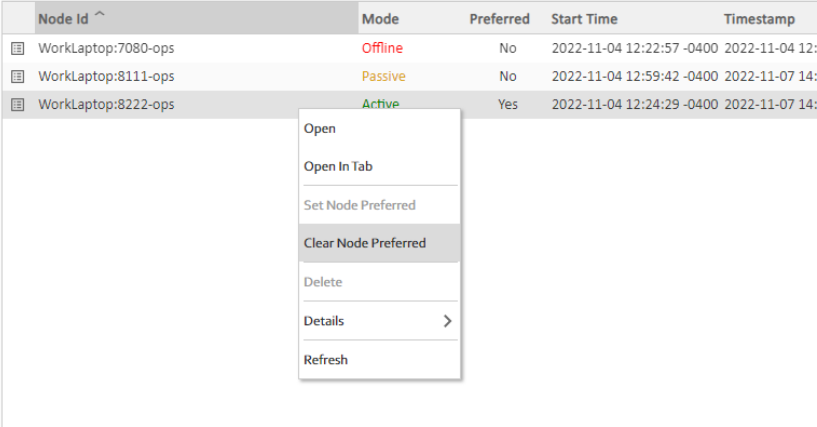Viewport: 817px width, 427px height.
Task: Click the node icon beside WorkLaptop:7080-ops
Action: 17,48
